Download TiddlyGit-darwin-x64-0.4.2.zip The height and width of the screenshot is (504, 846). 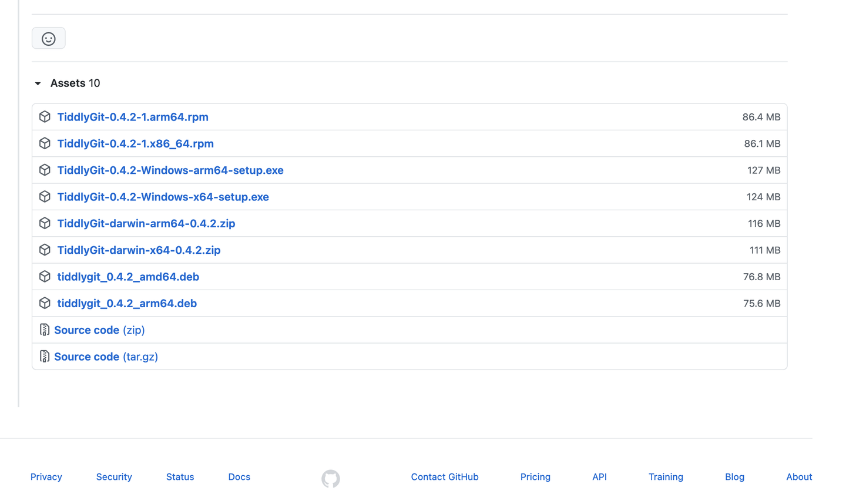[x=139, y=250]
